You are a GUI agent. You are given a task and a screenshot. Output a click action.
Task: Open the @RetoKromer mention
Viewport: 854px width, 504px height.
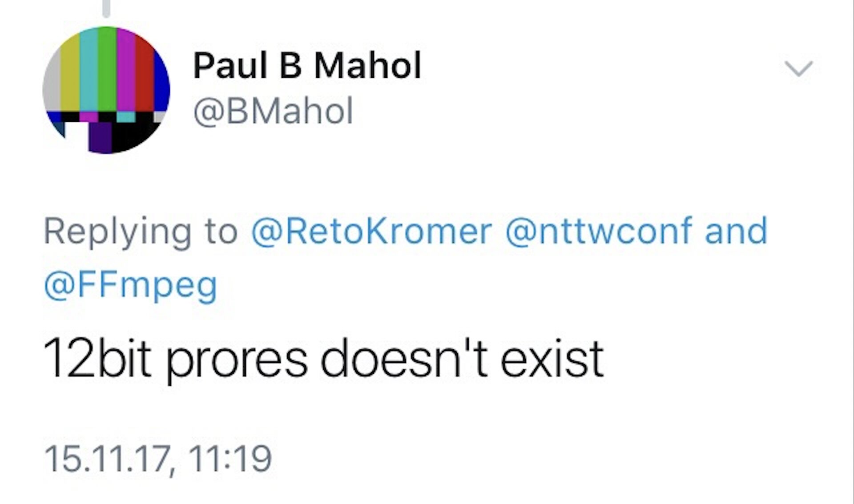click(372, 231)
